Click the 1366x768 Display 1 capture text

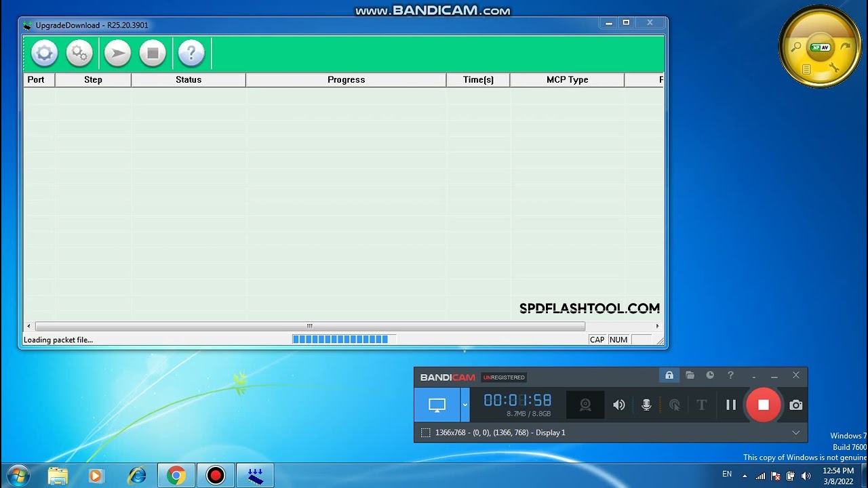[x=500, y=432]
